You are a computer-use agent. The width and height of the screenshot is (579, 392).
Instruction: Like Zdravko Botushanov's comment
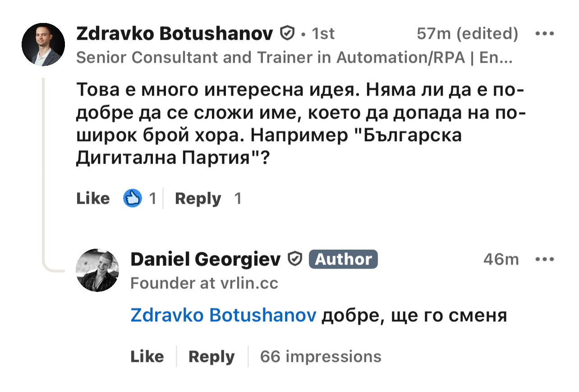pyautogui.click(x=93, y=198)
